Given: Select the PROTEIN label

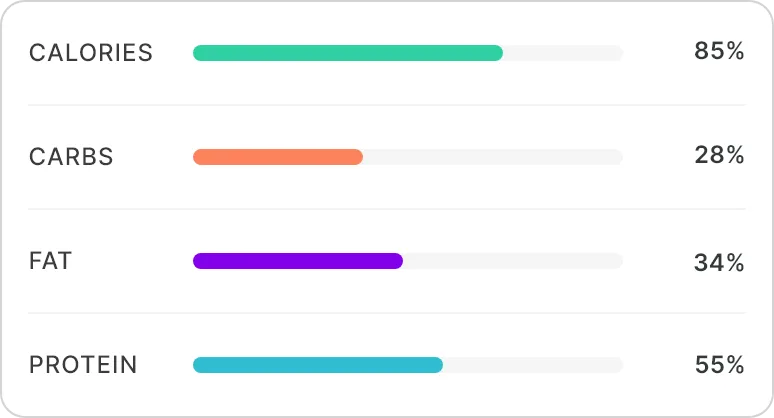Looking at the screenshot, I should click(83, 365).
